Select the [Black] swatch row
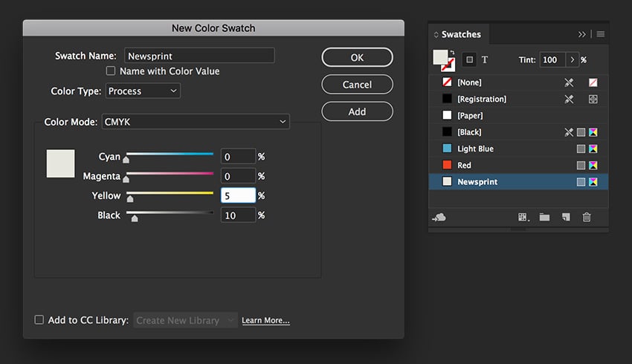This screenshot has height=364, width=632. tap(518, 132)
